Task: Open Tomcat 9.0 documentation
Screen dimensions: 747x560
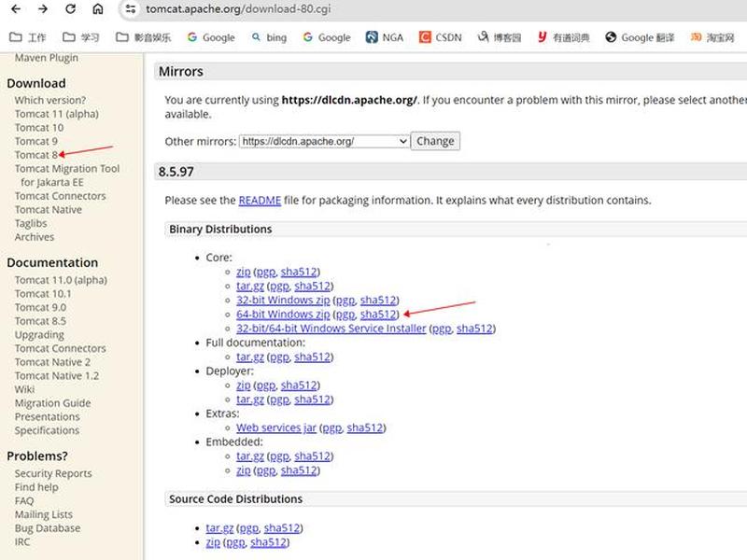Action: pos(40,308)
